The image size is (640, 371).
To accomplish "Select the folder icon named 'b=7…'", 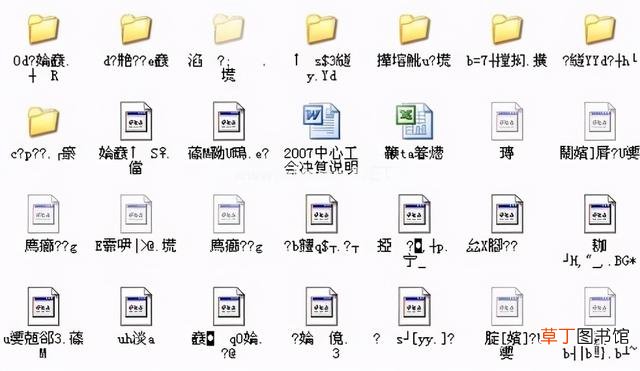I will click(x=507, y=29).
